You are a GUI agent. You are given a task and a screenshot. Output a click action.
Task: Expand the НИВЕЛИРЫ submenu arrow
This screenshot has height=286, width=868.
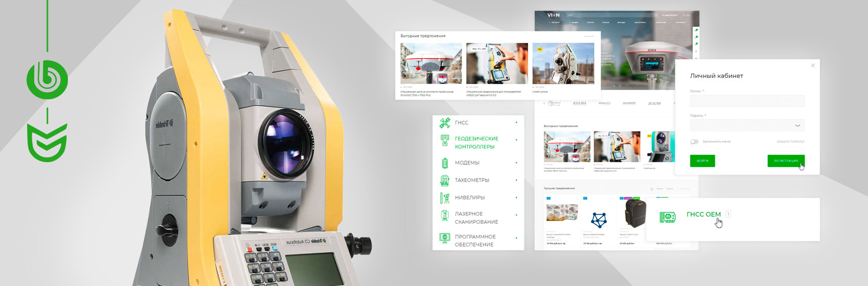[516, 198]
